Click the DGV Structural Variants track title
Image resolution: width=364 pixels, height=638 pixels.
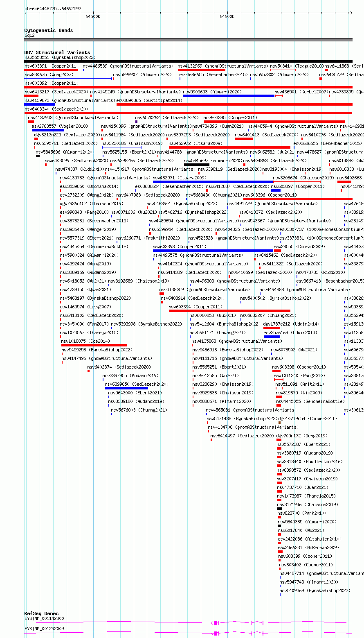[x=57, y=52]
